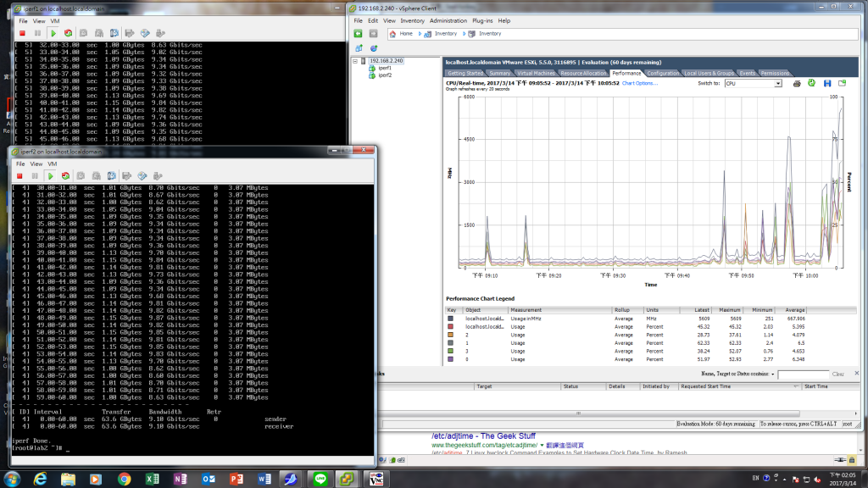This screenshot has width=868, height=488.
Task: Click the new resource pool icon in vSphere
Action: click(x=374, y=48)
